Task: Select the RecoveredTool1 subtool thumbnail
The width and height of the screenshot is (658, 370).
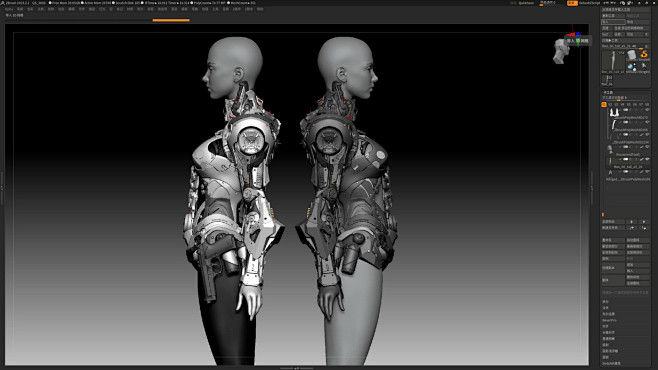Action: (610, 149)
